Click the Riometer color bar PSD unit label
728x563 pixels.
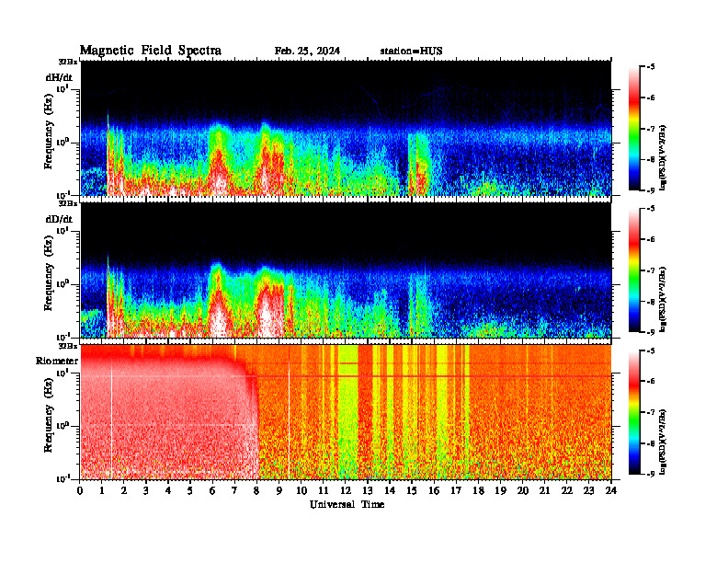point(663,441)
